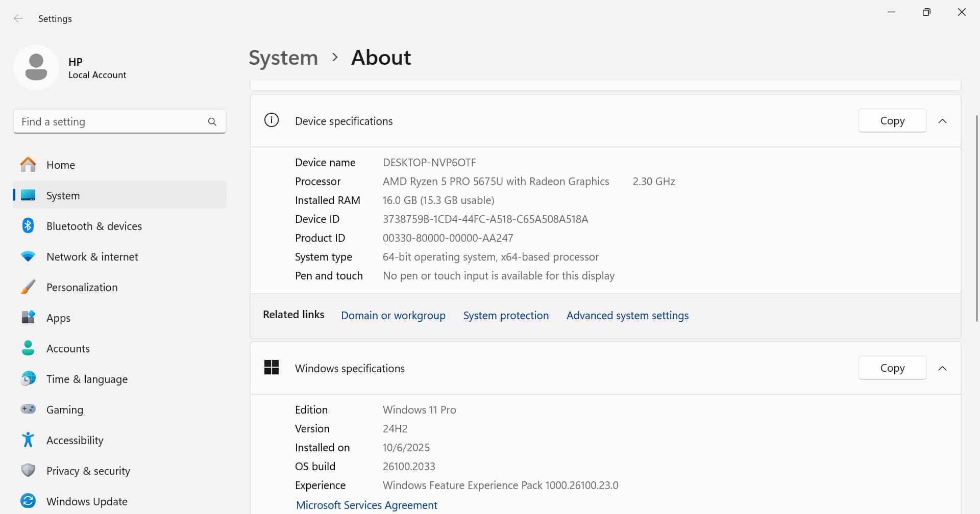The image size is (980, 514).
Task: Click the Personalization paintbrush icon
Action: click(28, 287)
